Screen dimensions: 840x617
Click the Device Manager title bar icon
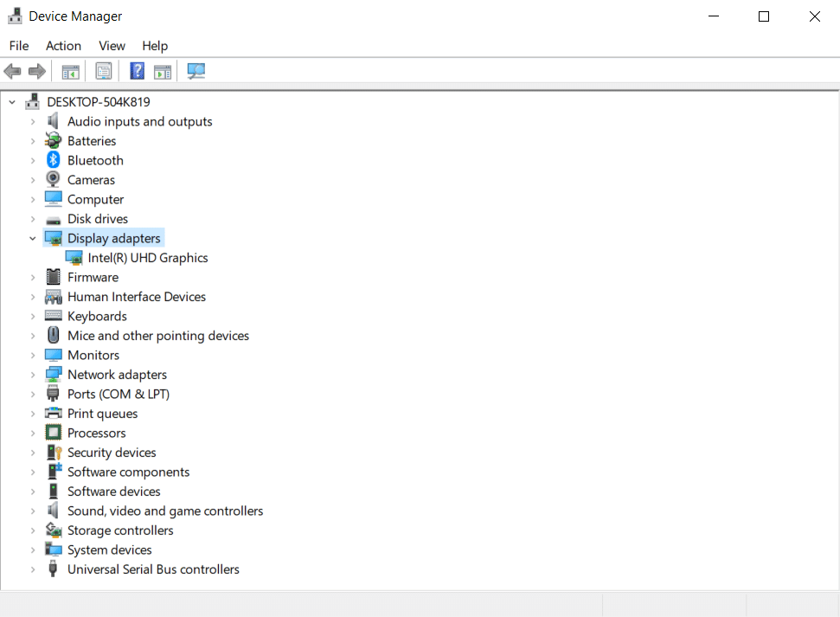(14, 15)
